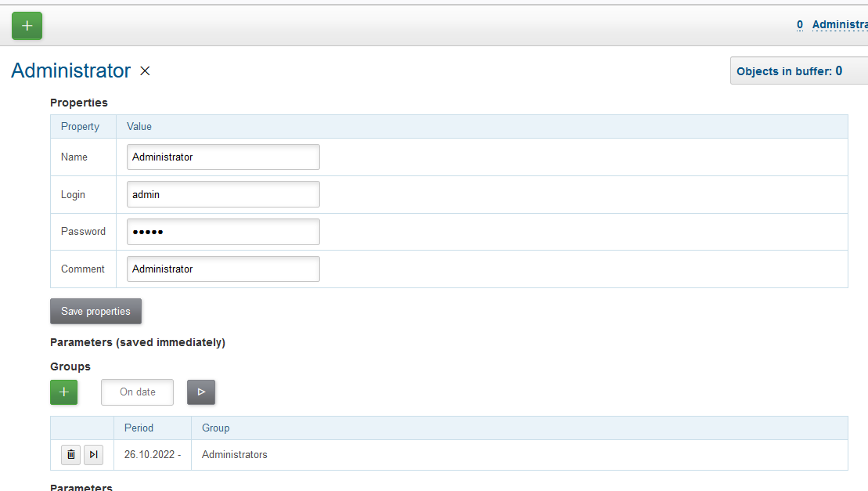The image size is (868, 491).
Task: Click the Administrator link at top right
Action: pyautogui.click(x=841, y=24)
